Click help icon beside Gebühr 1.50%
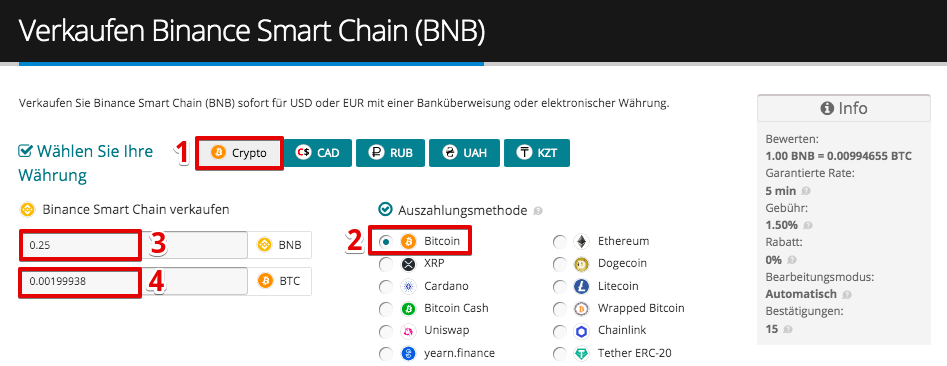 [807, 225]
